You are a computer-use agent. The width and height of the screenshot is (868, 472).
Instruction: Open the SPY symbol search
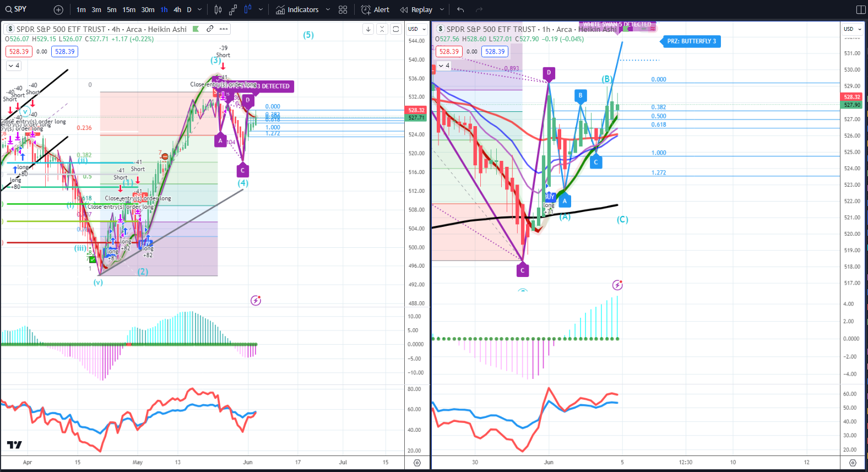click(x=17, y=9)
